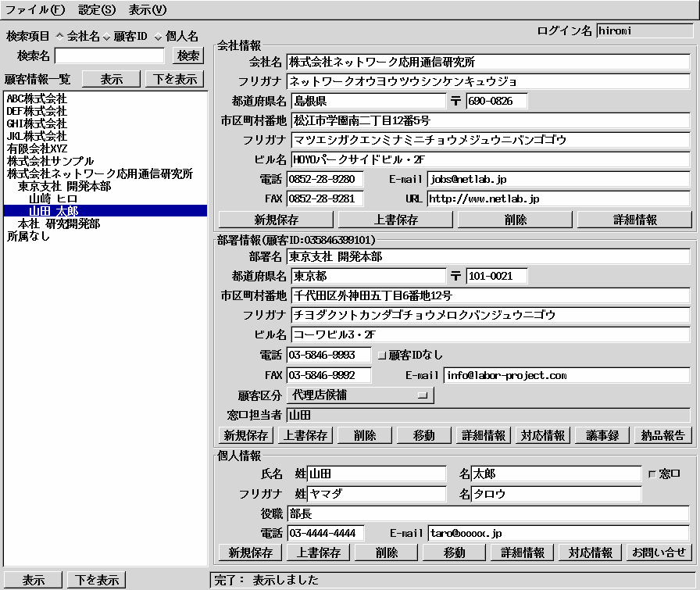Click 上書保存 in the 会社情報 section
Screen dimensions: 700x590
(x=395, y=220)
